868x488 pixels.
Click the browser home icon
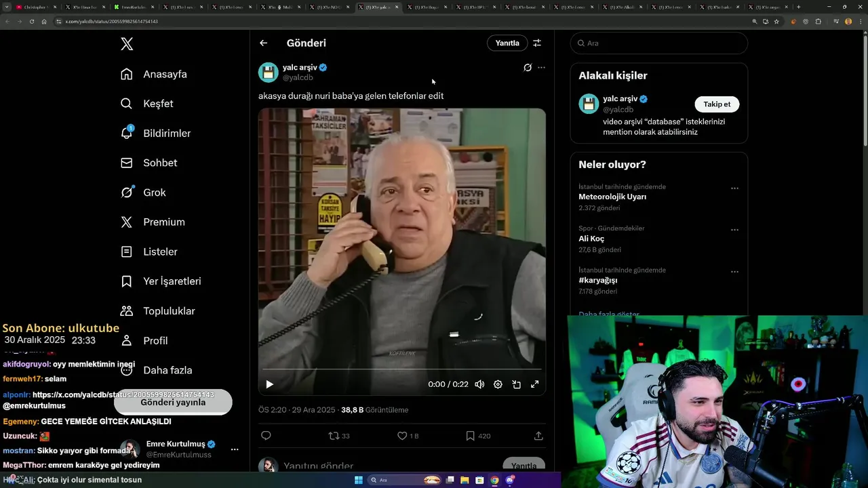44,21
